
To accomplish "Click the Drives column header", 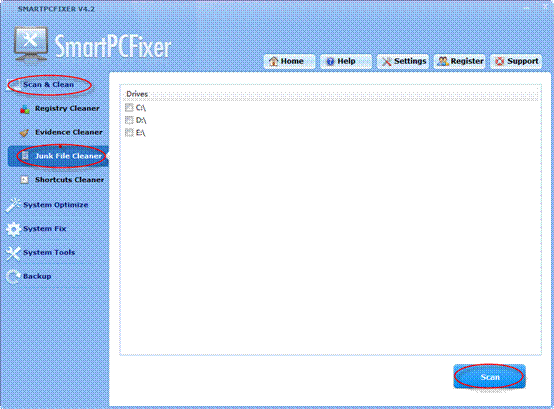I will click(x=330, y=94).
